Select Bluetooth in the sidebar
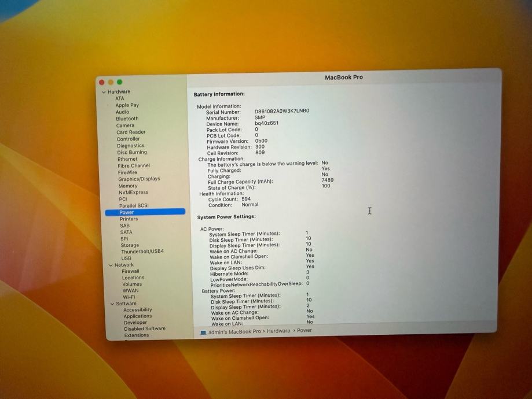The width and height of the screenshot is (532, 399). point(127,119)
